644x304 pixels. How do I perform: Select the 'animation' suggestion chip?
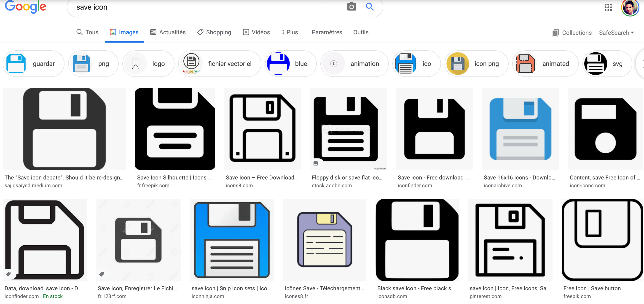[x=354, y=64]
